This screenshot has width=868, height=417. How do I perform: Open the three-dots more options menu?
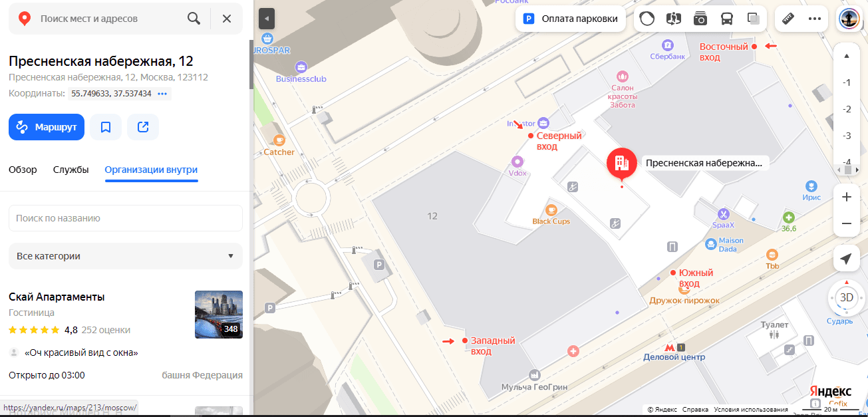815,19
